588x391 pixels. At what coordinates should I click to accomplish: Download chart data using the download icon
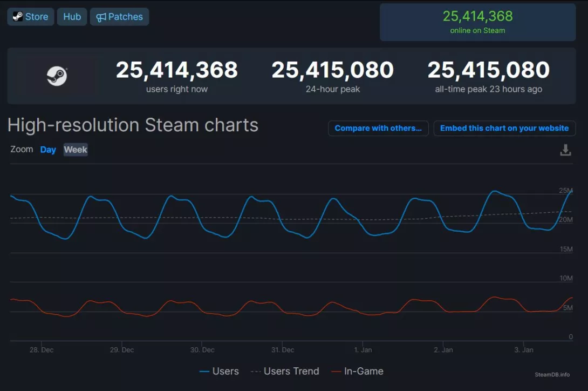(565, 150)
